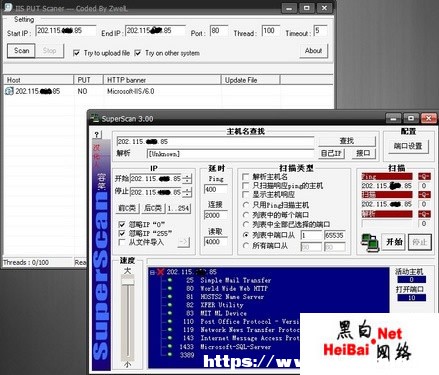
Task: Click the Scan button in IIS PUT Scaner
Action: (x=21, y=51)
